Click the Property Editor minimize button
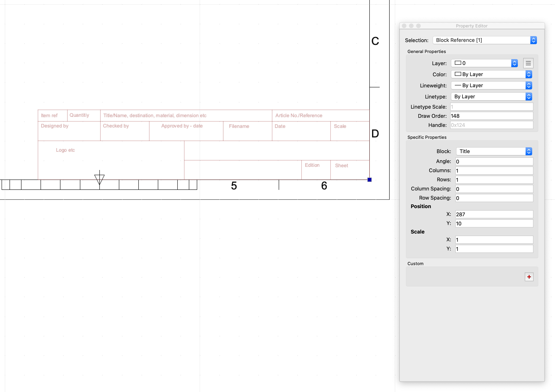Viewport: 555px width, 392px height. pos(411,26)
